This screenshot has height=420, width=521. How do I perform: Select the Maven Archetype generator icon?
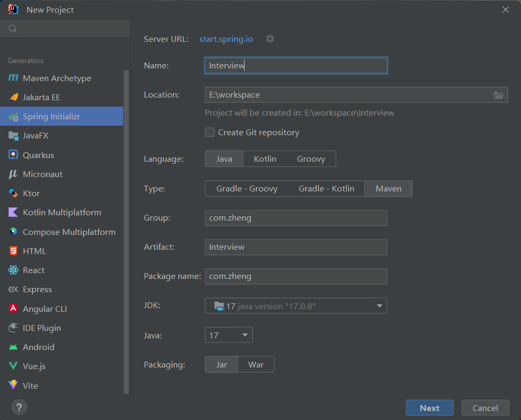click(x=13, y=78)
